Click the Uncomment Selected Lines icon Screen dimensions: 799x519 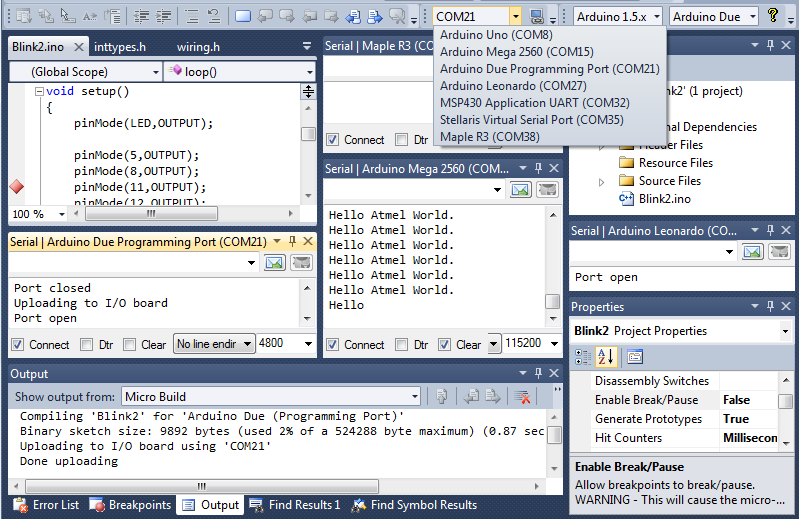[214, 16]
